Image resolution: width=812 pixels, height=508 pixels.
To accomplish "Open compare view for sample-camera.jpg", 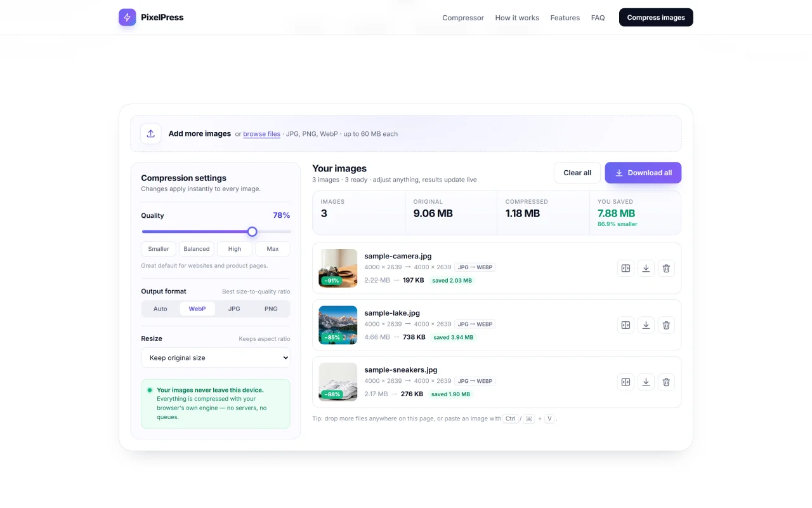I will 625,268.
